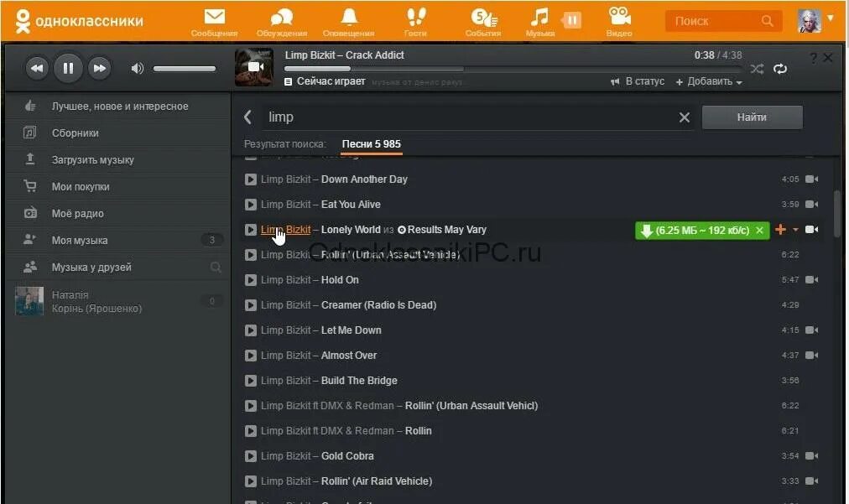Adjust the volume slider
Viewport: 849px width, 504px height.
(184, 69)
